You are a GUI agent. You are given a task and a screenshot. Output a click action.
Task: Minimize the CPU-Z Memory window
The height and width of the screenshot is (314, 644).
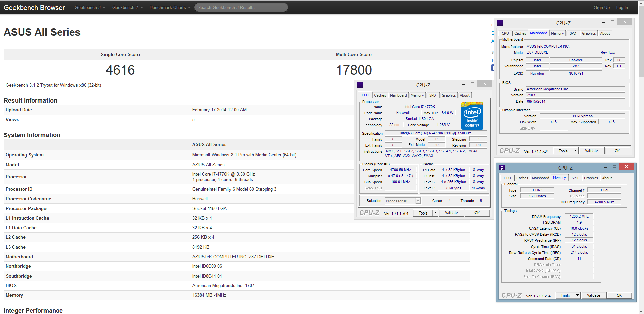coord(606,167)
